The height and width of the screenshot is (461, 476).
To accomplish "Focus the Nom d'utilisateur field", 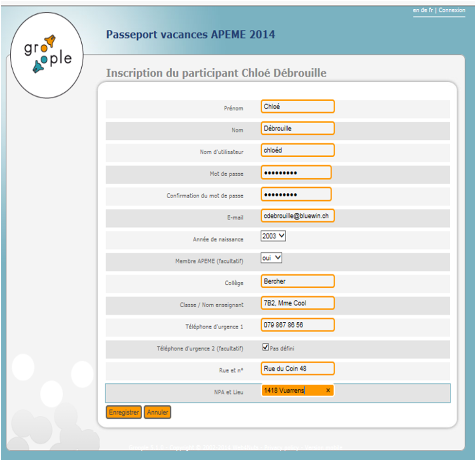I will [297, 150].
